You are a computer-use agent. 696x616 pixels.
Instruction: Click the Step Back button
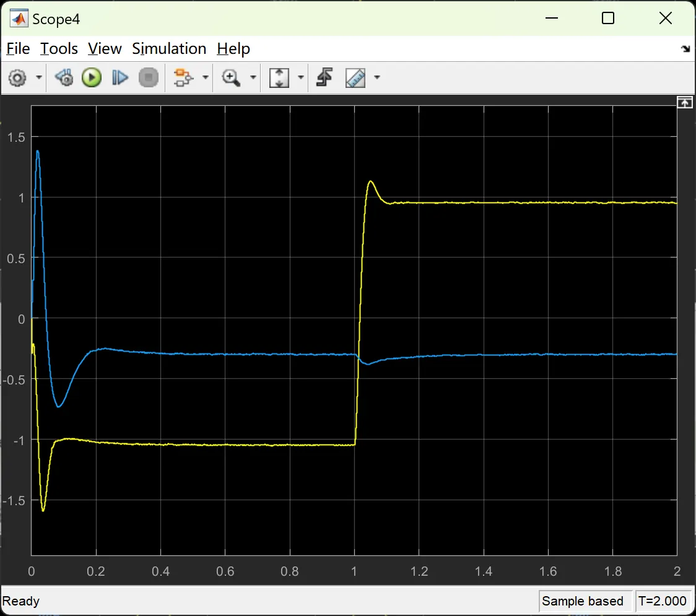64,77
